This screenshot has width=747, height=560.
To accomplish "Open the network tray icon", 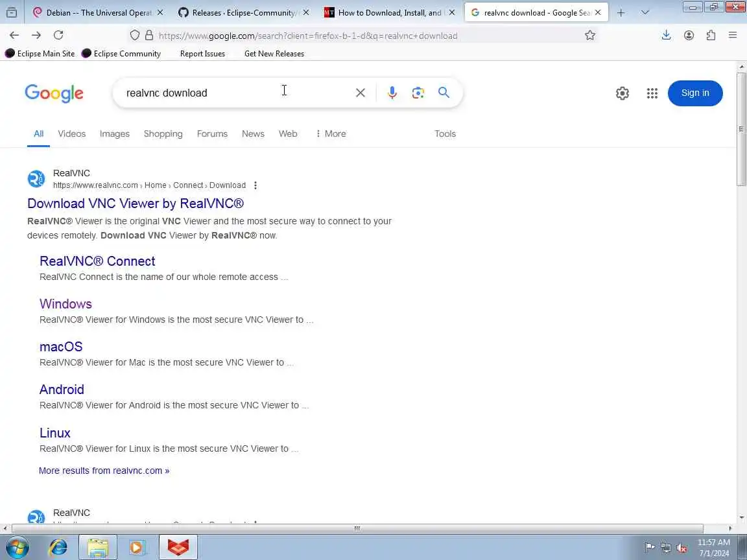I will pyautogui.click(x=665, y=548).
